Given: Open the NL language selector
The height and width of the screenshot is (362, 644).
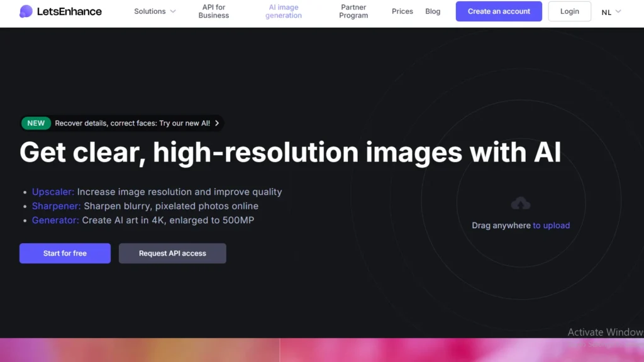Looking at the screenshot, I should click(x=611, y=12).
